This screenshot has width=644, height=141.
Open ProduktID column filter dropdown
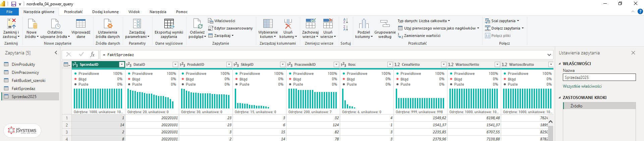pos(229,64)
